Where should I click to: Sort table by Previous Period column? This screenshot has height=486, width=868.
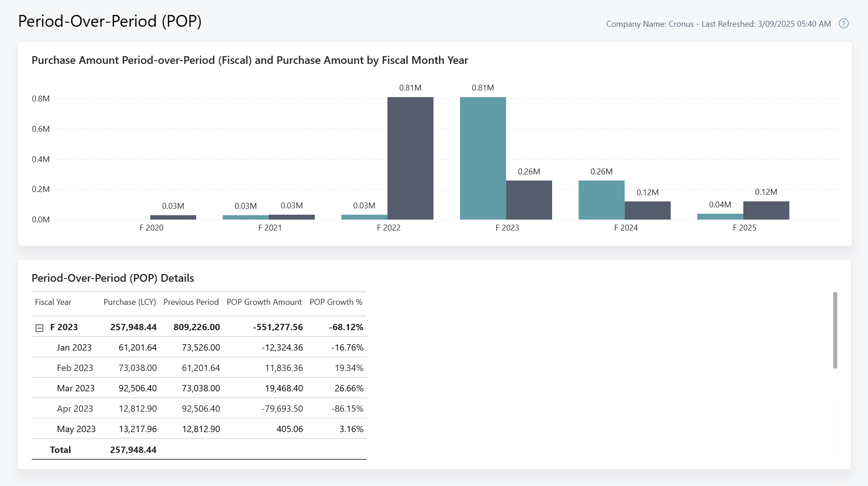[x=191, y=302]
